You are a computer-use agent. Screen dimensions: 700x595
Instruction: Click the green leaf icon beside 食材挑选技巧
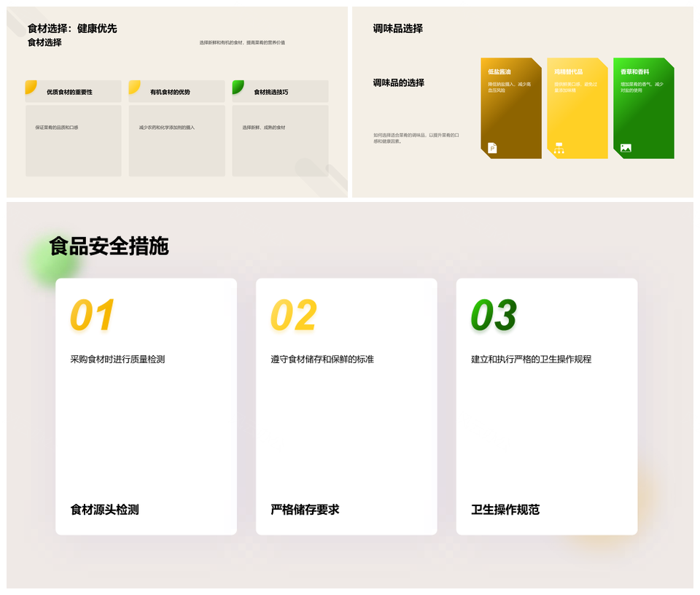coord(238,87)
